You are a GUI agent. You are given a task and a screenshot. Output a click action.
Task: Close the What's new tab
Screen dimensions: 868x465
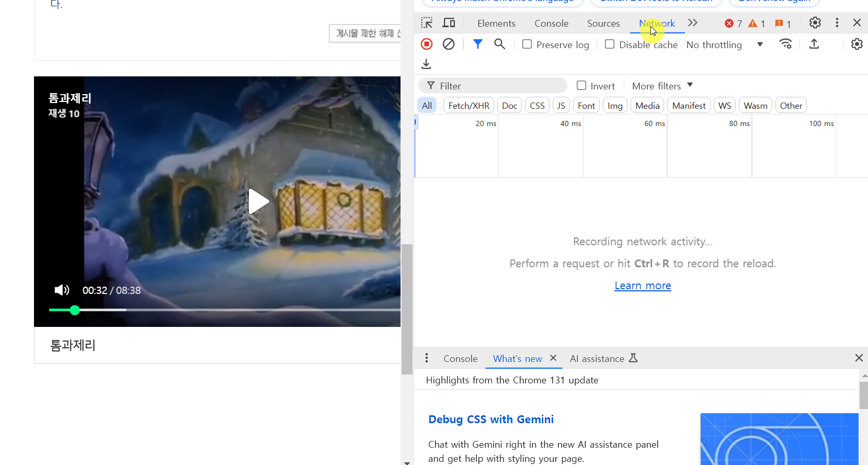point(553,358)
